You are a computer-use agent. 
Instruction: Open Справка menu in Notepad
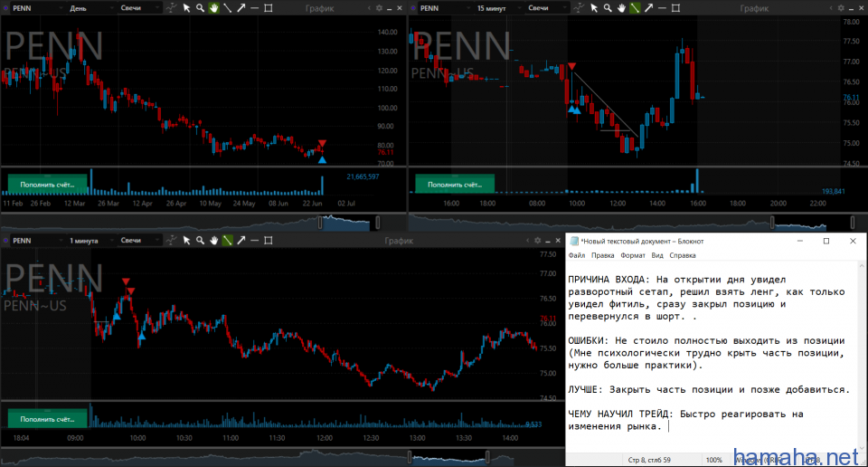pyautogui.click(x=682, y=255)
